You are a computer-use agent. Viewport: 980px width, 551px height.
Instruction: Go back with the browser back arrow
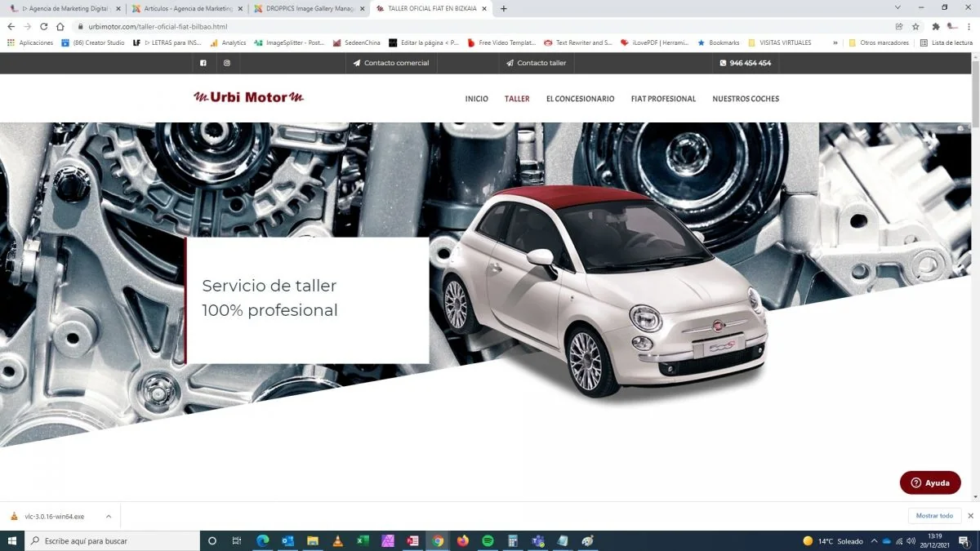pos(11,26)
